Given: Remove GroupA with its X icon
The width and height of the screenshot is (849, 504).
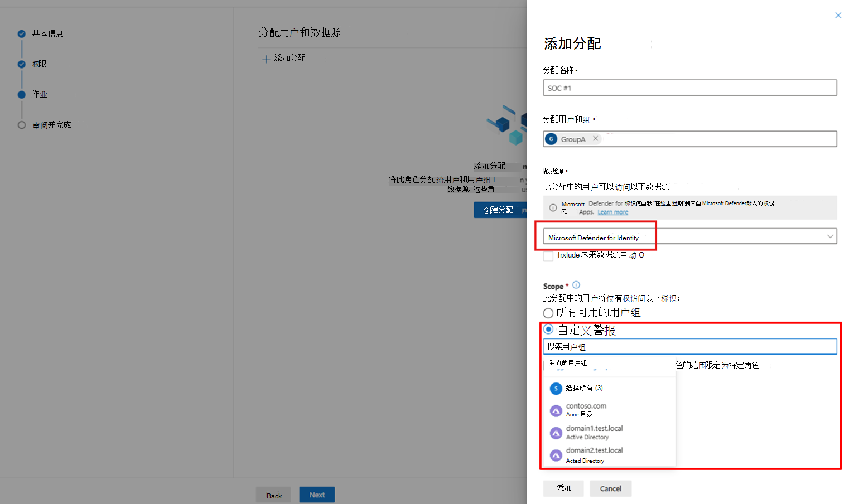Looking at the screenshot, I should 595,139.
